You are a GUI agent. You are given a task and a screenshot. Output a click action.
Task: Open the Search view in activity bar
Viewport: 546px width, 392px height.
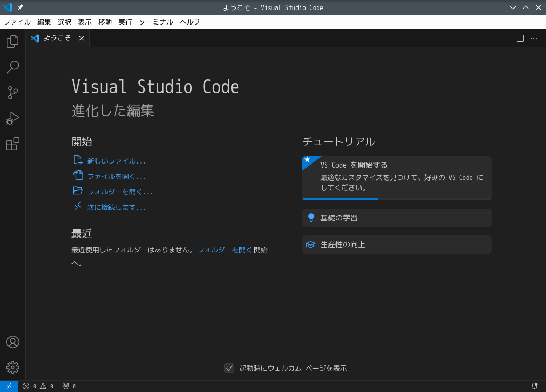point(13,67)
